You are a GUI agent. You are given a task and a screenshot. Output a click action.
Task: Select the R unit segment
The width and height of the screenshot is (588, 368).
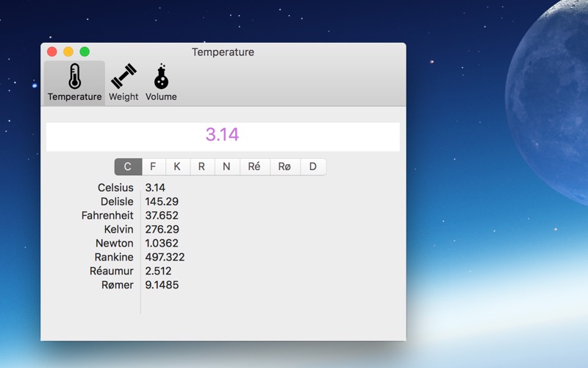coord(202,167)
